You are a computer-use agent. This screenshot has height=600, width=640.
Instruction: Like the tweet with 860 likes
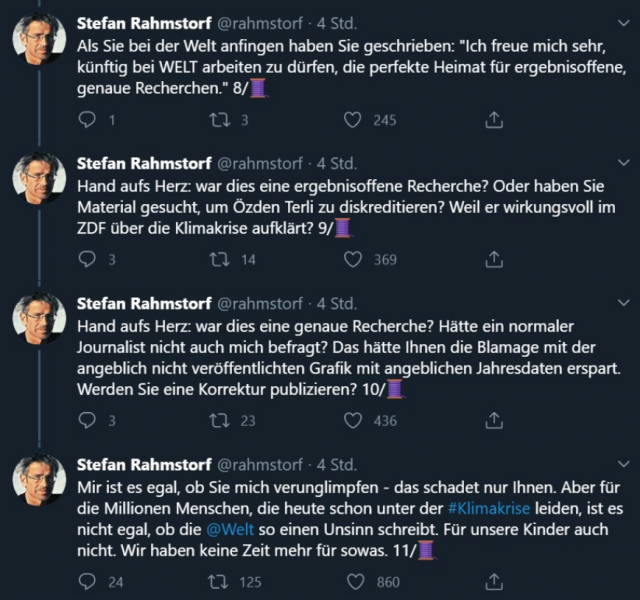click(x=352, y=581)
